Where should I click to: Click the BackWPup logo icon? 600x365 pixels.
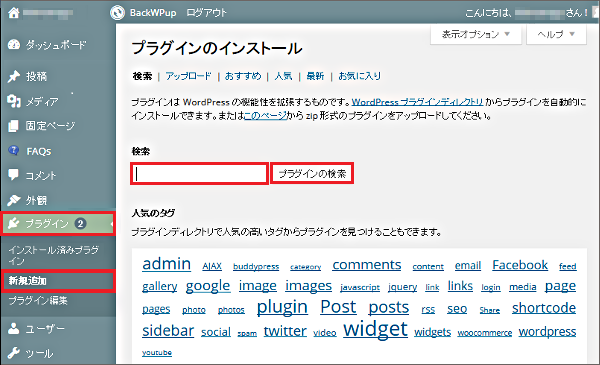click(x=117, y=13)
